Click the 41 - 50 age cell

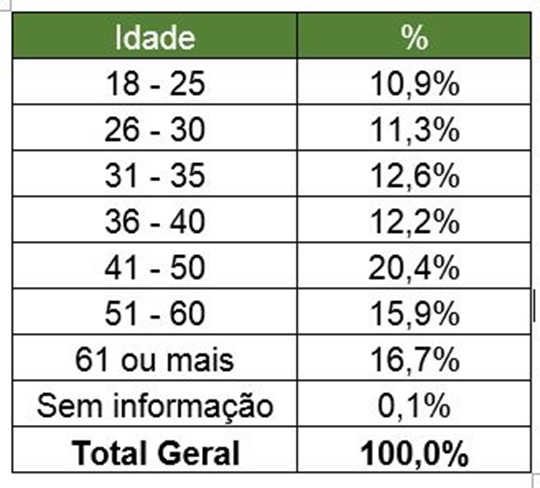click(154, 266)
